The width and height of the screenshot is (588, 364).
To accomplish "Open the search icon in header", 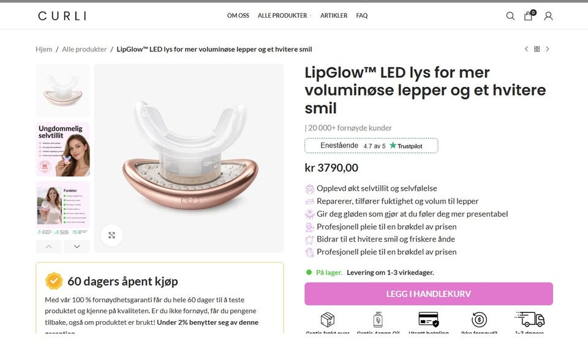I will [x=510, y=16].
